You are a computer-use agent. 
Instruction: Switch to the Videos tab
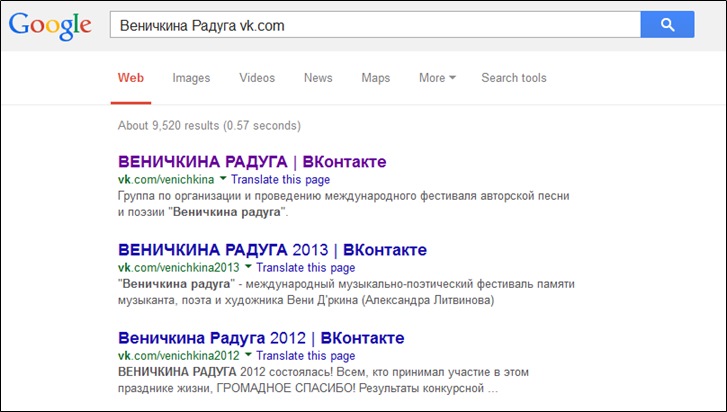coord(257,78)
